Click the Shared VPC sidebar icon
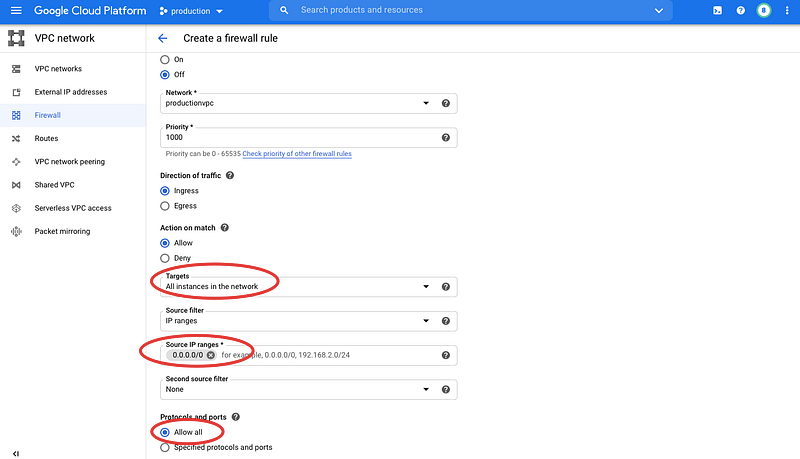 click(x=16, y=185)
